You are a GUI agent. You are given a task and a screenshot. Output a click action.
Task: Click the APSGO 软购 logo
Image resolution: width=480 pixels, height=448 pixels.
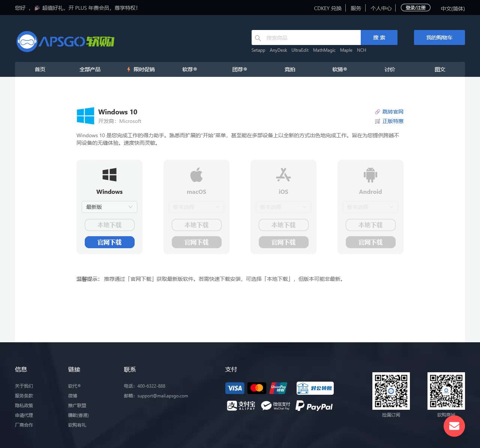pos(65,42)
